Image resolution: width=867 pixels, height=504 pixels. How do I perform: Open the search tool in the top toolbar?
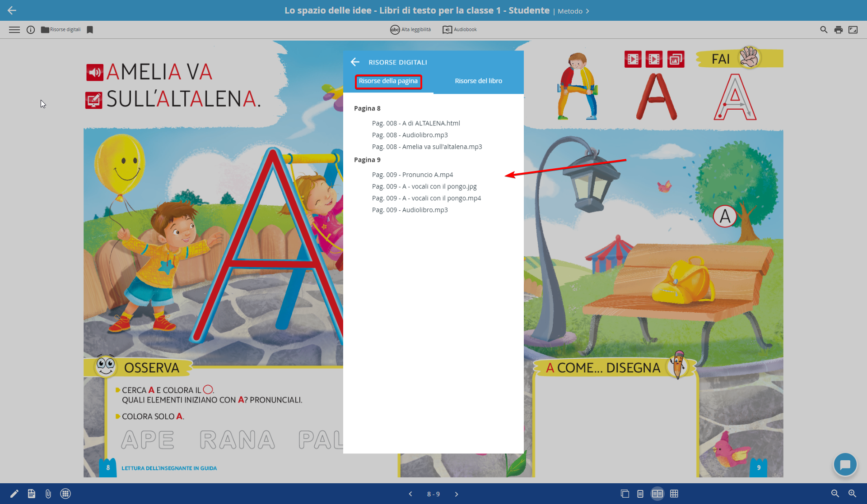(824, 30)
